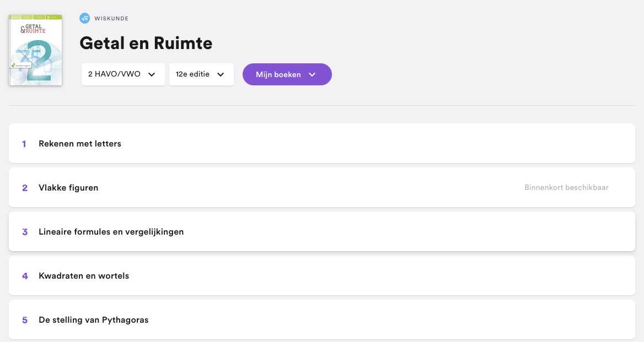The width and height of the screenshot is (644, 342).
Task: Click chapter number 3
Action: [x=25, y=232]
